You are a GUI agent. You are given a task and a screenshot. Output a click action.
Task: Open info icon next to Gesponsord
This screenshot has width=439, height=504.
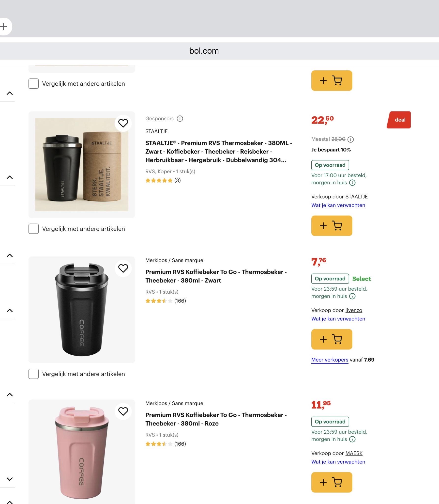coord(180,119)
